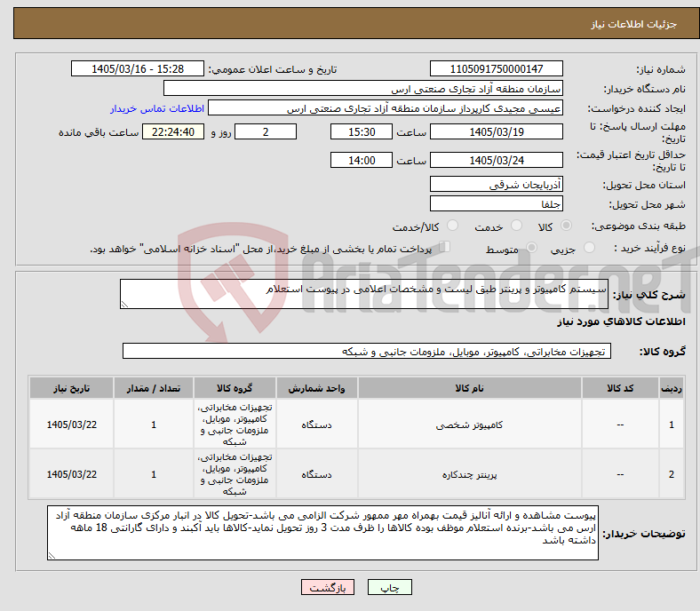This screenshot has width=700, height=611.
Task: Click the delivery city field جلفا
Action: tap(497, 203)
